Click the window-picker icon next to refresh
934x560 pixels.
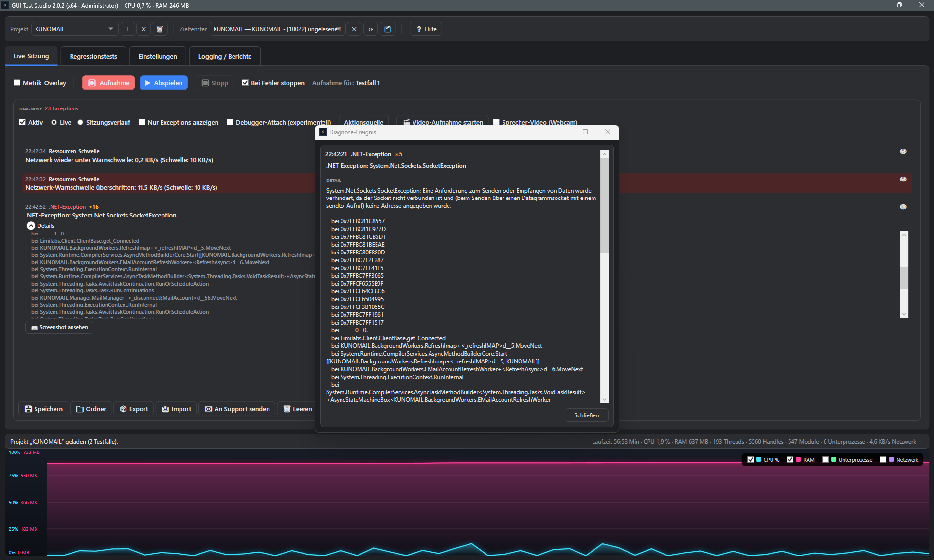pyautogui.click(x=388, y=29)
